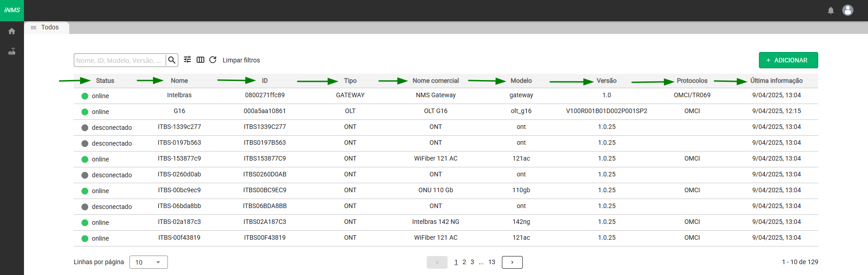Click the search magnifier icon
The height and width of the screenshot is (275, 868).
[x=172, y=60]
